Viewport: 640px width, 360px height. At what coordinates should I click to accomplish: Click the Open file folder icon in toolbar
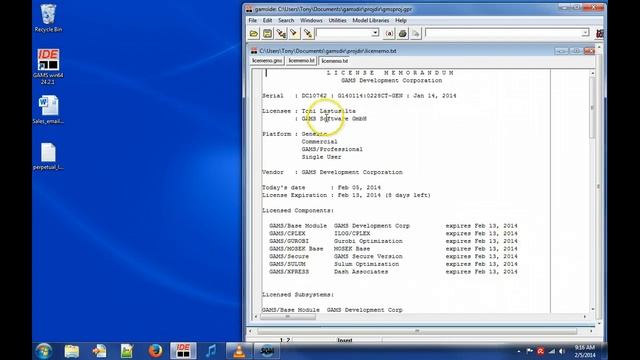click(x=254, y=33)
